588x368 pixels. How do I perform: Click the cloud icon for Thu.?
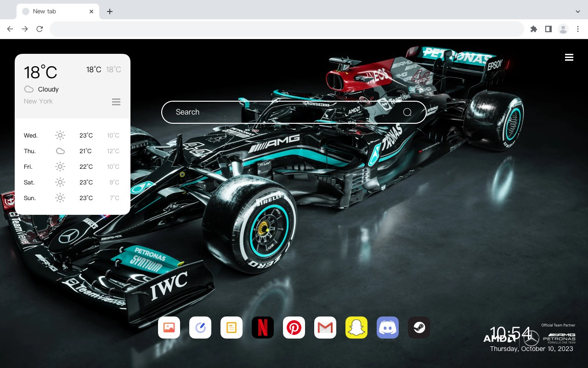[60, 151]
